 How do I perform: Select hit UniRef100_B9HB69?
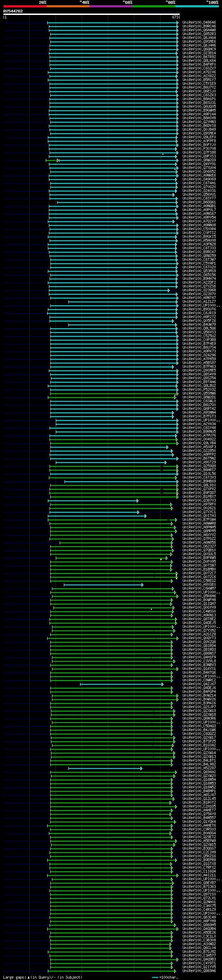[x=199, y=481]
